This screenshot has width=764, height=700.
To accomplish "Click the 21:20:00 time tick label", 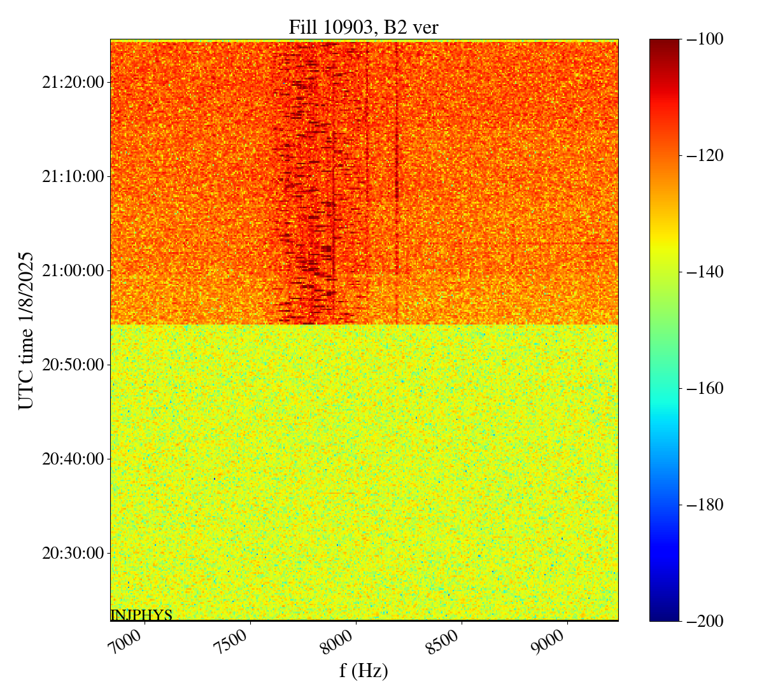I will point(73,82).
